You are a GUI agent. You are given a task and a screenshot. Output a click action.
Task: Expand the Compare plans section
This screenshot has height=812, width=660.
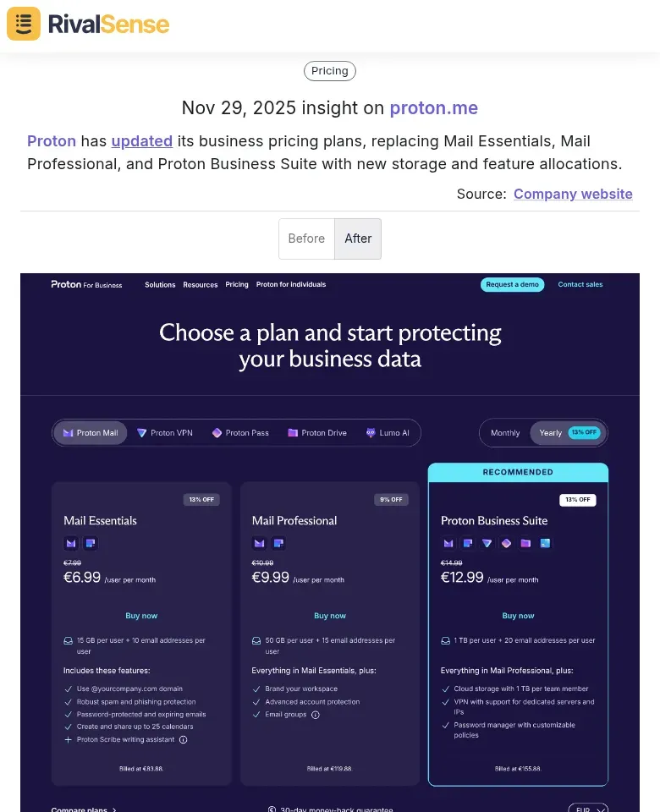pos(85,809)
